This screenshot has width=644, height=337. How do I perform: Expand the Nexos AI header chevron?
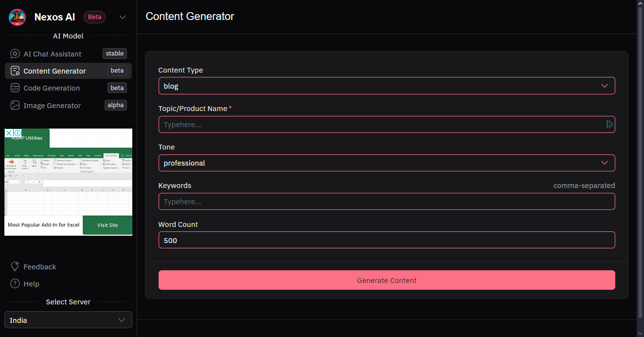(x=123, y=17)
